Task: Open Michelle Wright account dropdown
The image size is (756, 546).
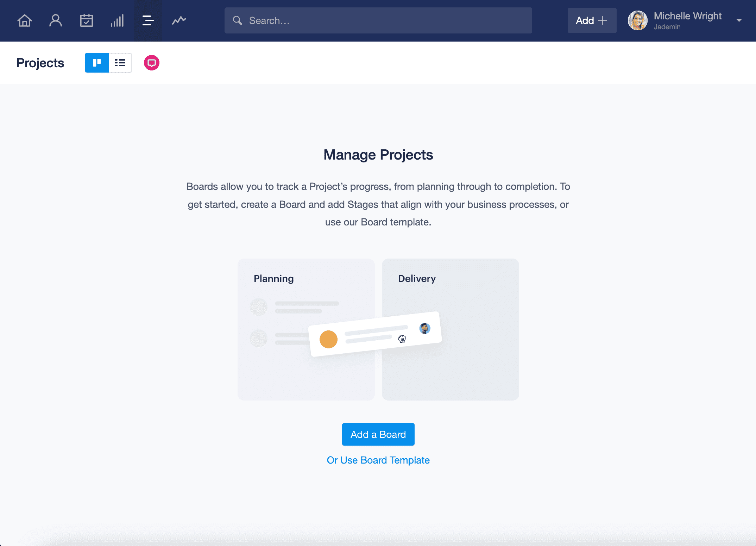Action: [740, 20]
